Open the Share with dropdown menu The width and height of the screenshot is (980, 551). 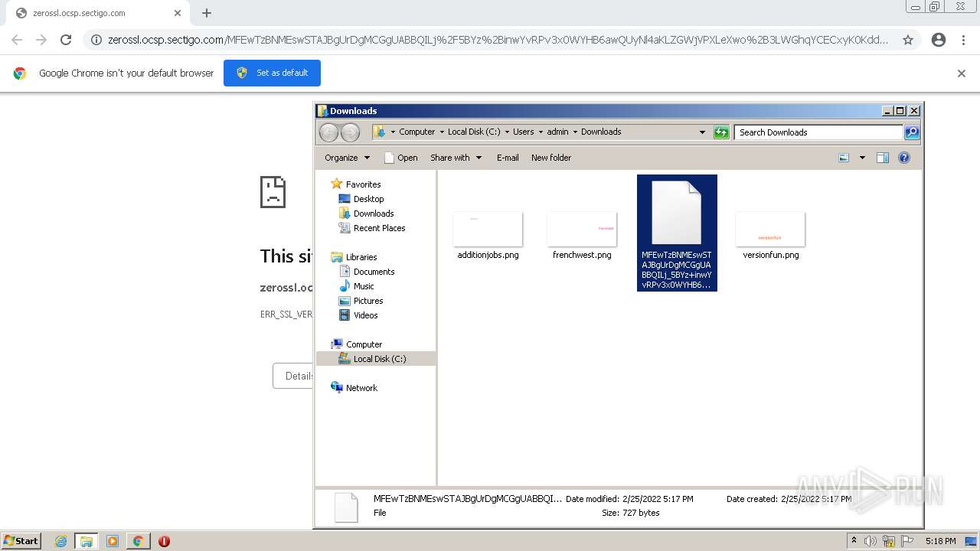456,158
